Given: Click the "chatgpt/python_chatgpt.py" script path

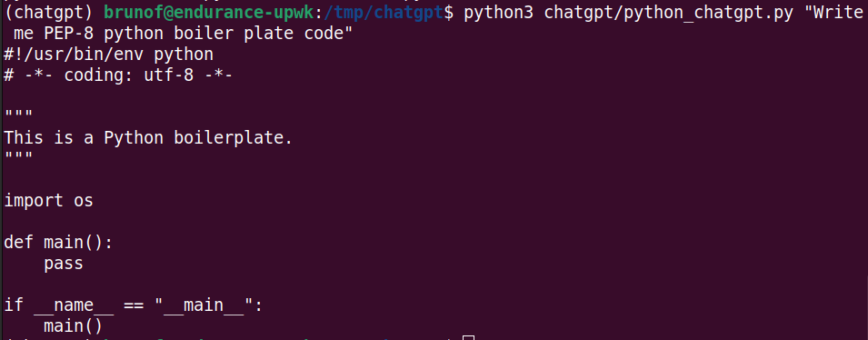Looking at the screenshot, I should tap(669, 13).
